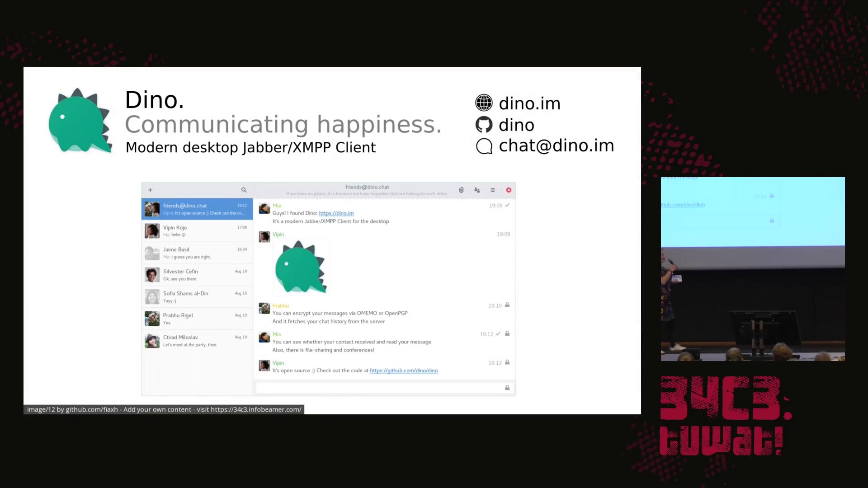Click the lock icon on Vipin's 19:12 message
The image size is (868, 488).
pos(507,362)
